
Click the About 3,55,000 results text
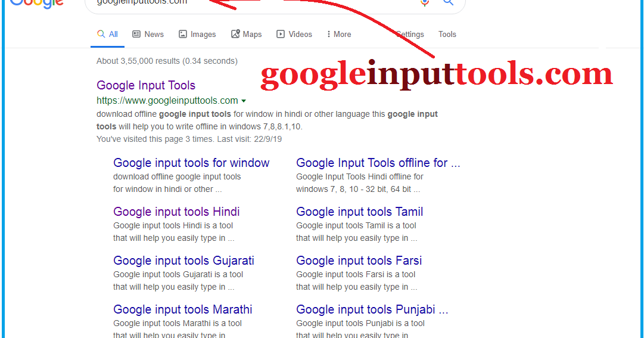pos(167,61)
